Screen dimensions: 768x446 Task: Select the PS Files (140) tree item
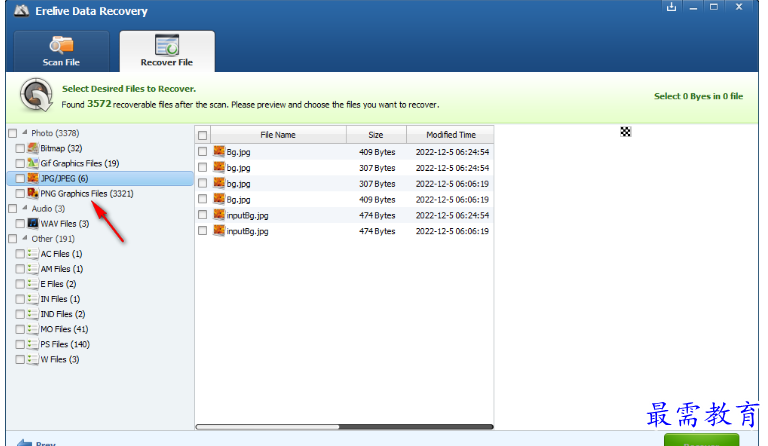pyautogui.click(x=65, y=344)
